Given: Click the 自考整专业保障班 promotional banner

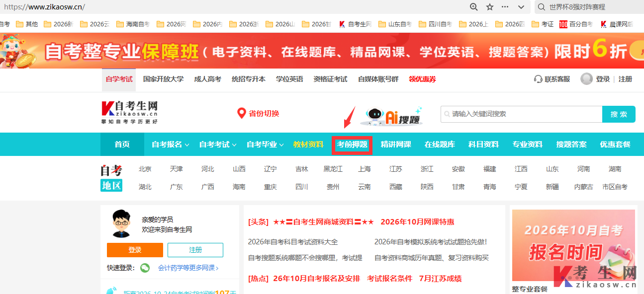Looking at the screenshot, I should (x=322, y=51).
